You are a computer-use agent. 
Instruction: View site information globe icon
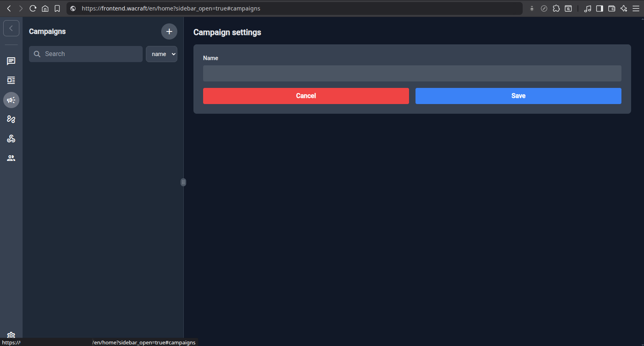point(73,8)
